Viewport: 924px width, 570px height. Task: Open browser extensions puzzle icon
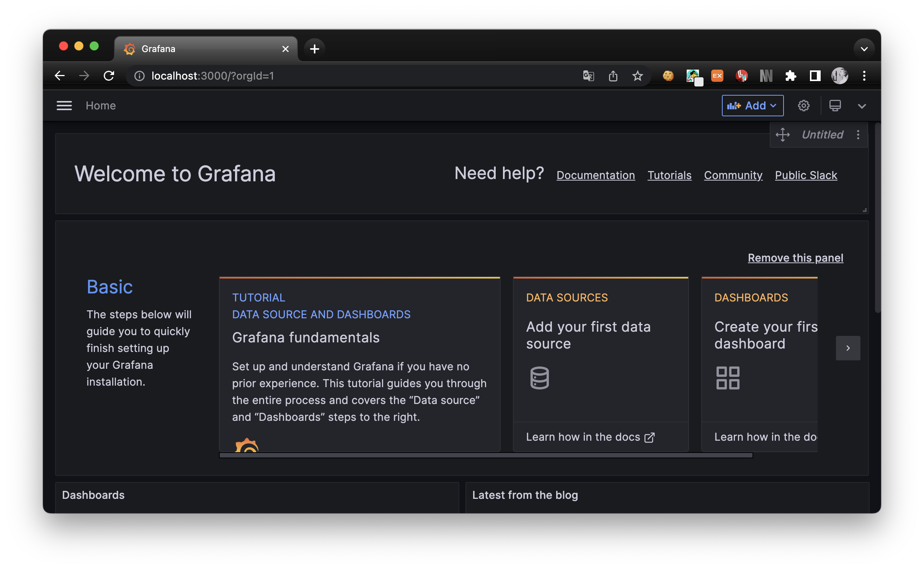pos(790,76)
